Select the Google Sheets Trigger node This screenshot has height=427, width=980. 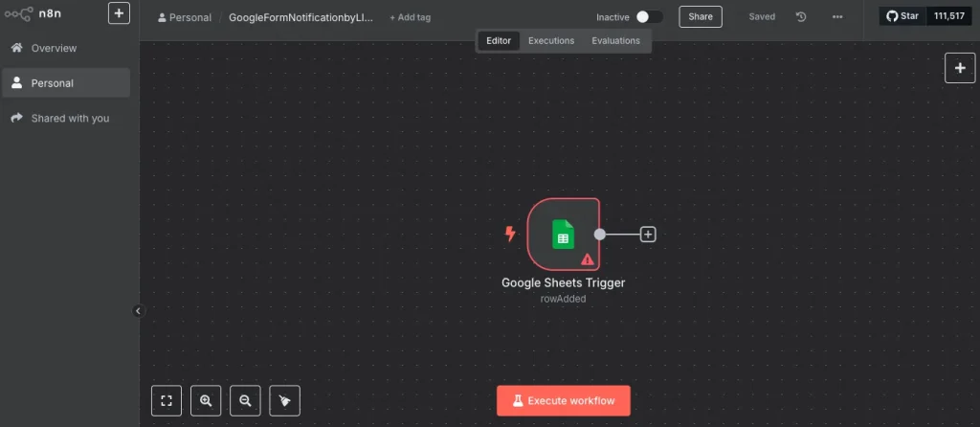[563, 234]
